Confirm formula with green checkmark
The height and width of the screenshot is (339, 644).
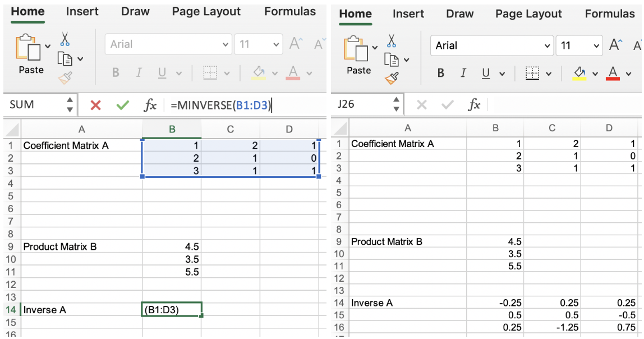122,105
